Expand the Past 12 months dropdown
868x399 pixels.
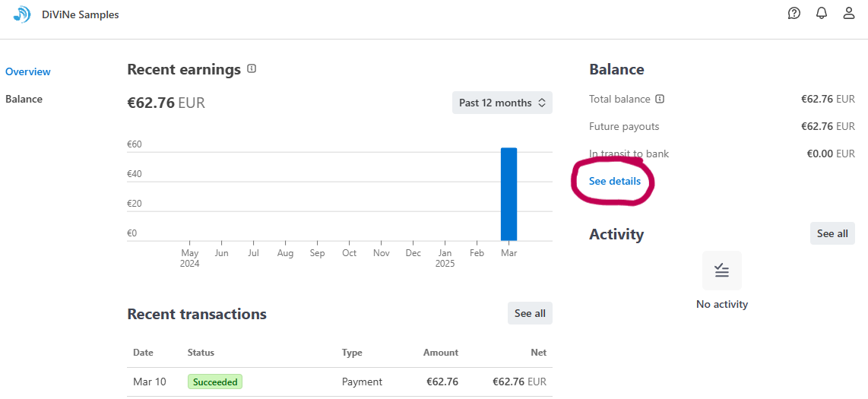(502, 103)
